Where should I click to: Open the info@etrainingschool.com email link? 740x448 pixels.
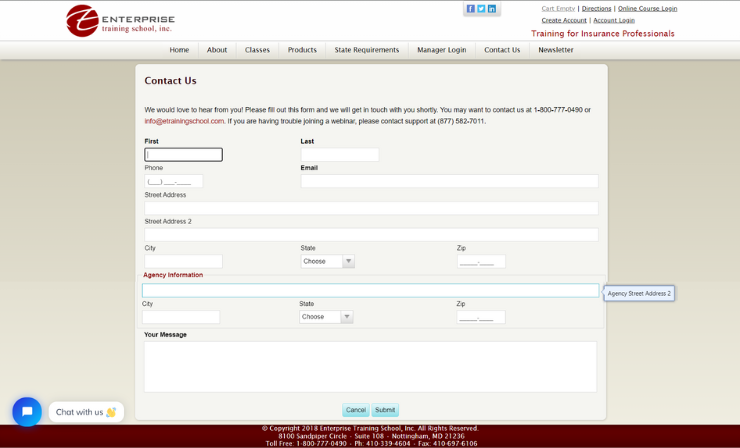(184, 121)
